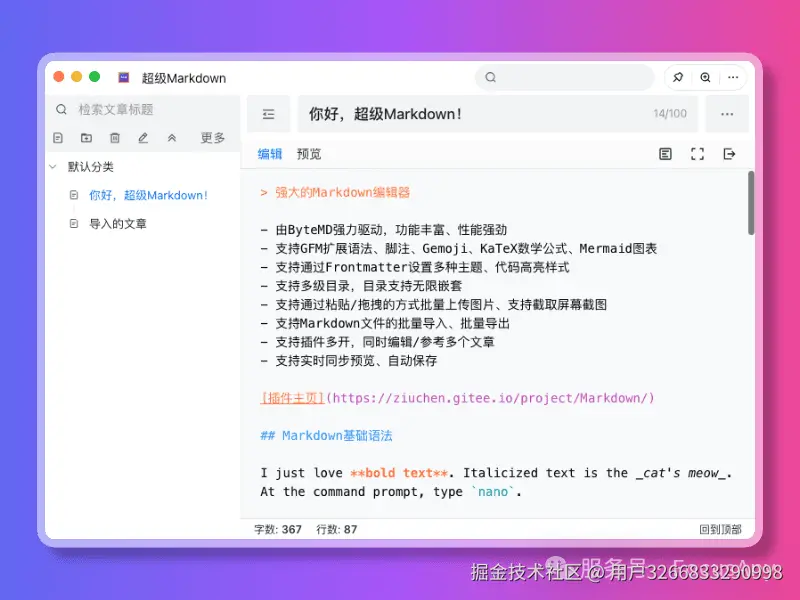Click the new article icon in sidebar toolbar
Image resolution: width=800 pixels, height=600 pixels.
58,138
